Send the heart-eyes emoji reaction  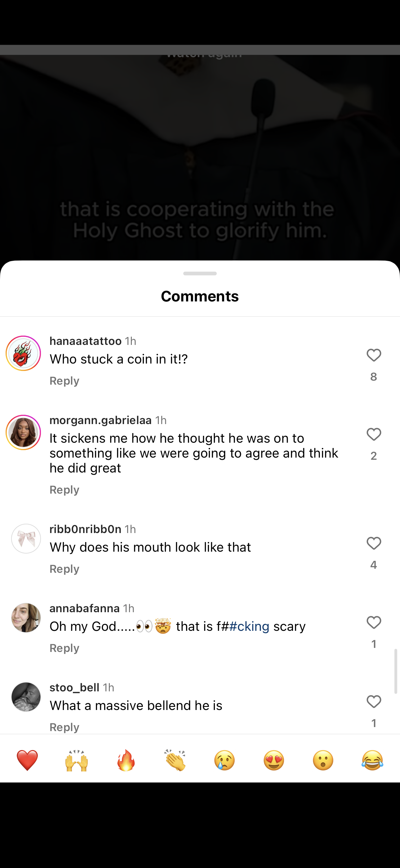tap(274, 760)
